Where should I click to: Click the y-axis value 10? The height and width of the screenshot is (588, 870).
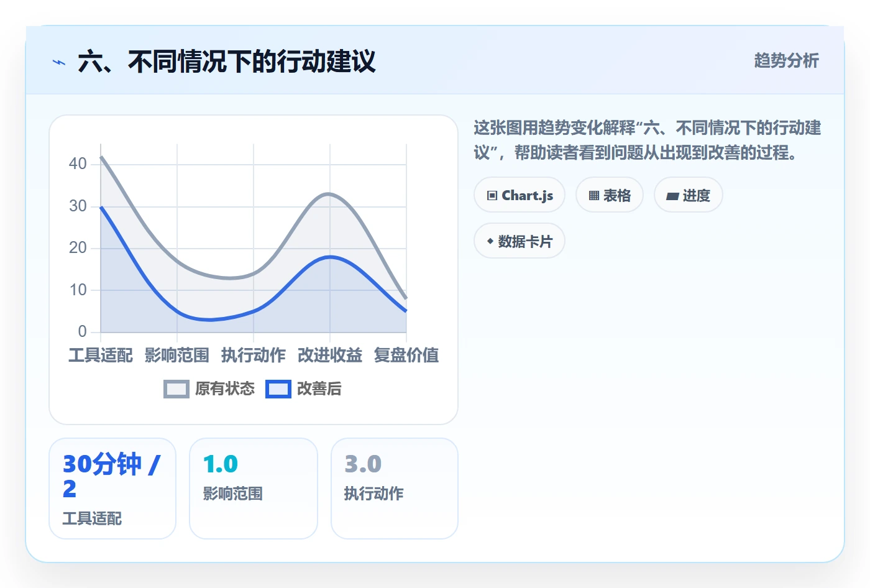tap(78, 290)
